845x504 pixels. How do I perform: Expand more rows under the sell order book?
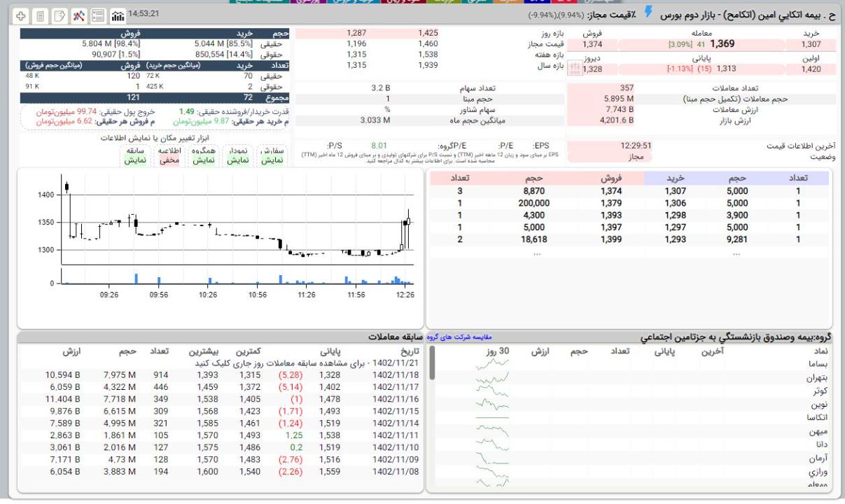[536, 253]
